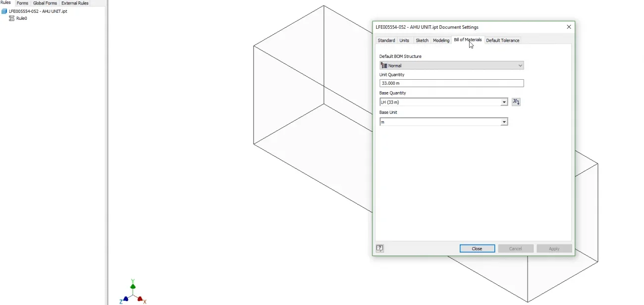
Task: Close the Document Settings dialog with X
Action: 569,27
